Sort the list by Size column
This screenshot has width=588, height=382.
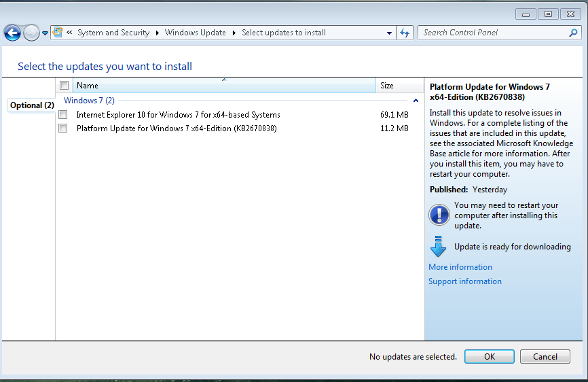pos(400,85)
